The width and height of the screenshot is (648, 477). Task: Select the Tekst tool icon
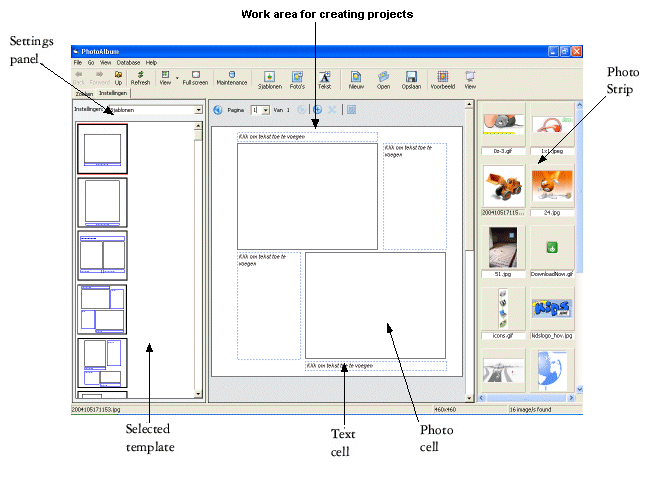(325, 77)
